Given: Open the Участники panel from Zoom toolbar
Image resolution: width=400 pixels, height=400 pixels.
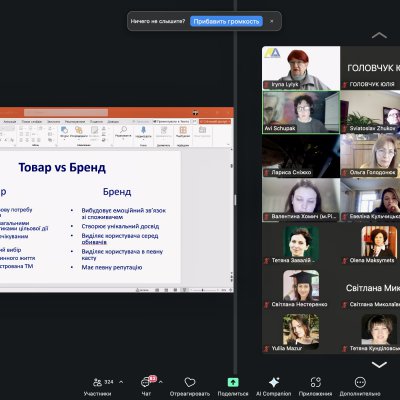Looking at the screenshot, I should pos(97,387).
